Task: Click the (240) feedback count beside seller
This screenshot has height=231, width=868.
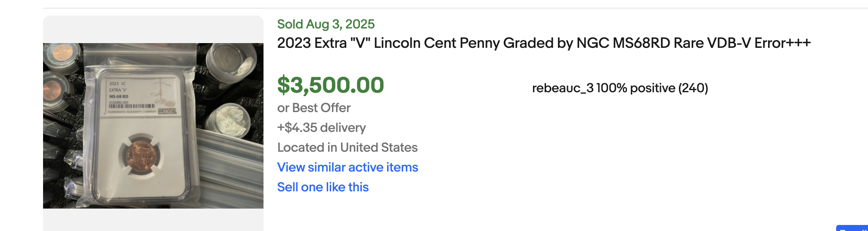Action: (693, 88)
